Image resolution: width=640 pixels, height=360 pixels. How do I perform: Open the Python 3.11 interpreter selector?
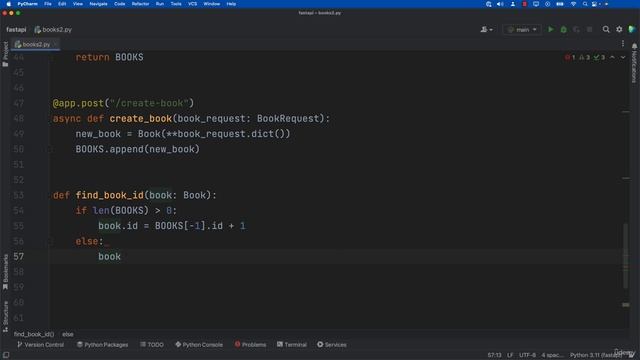point(596,355)
